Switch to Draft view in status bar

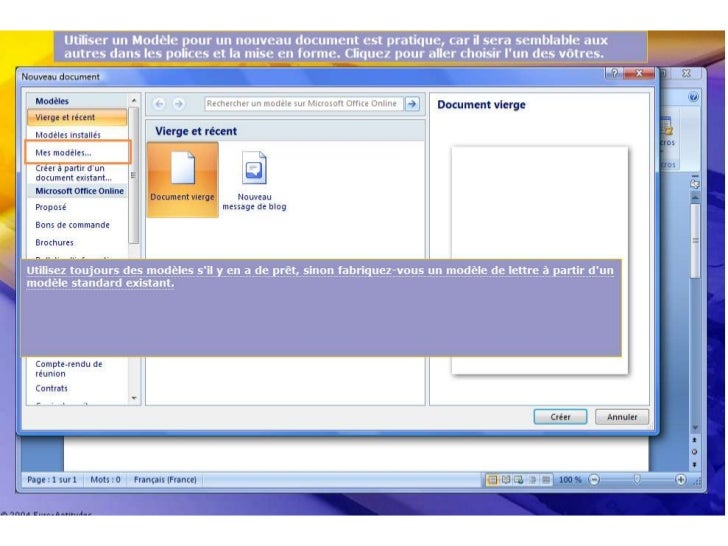(546, 480)
